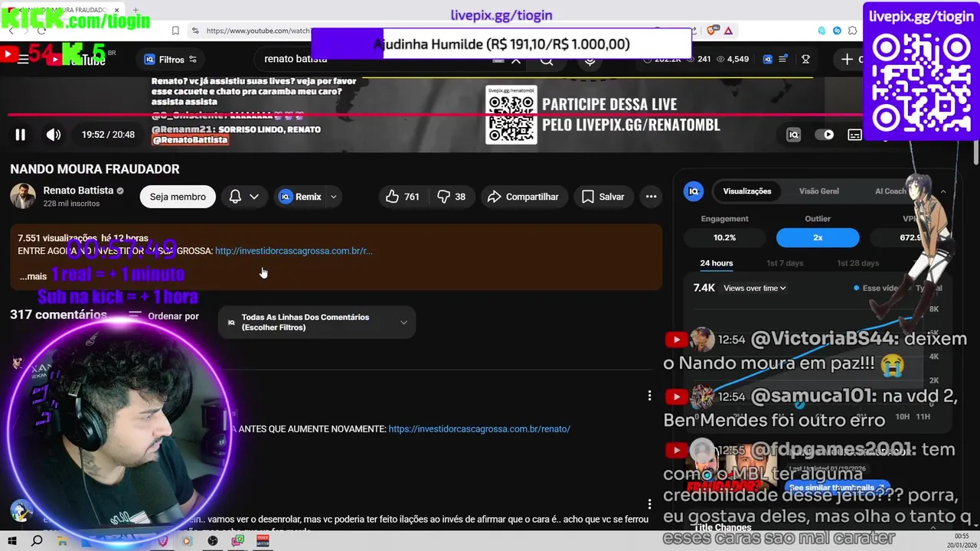Open File Explorer from the taskbar
Viewport: 980px width, 551px height.
point(63,541)
